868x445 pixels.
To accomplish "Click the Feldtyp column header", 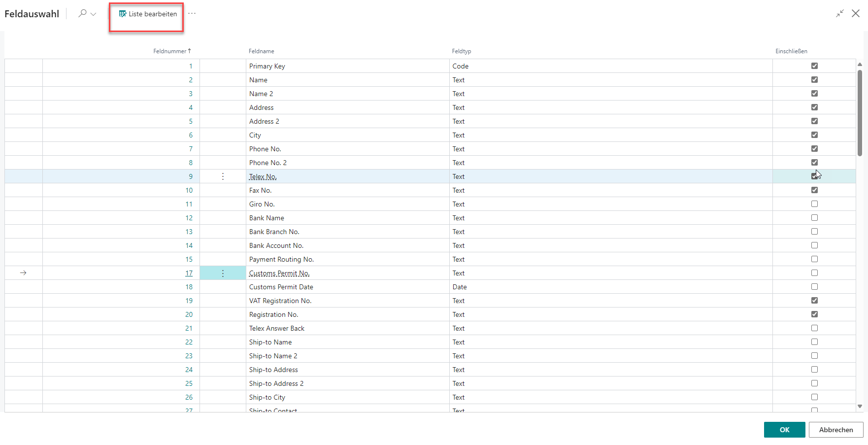I will pos(462,51).
